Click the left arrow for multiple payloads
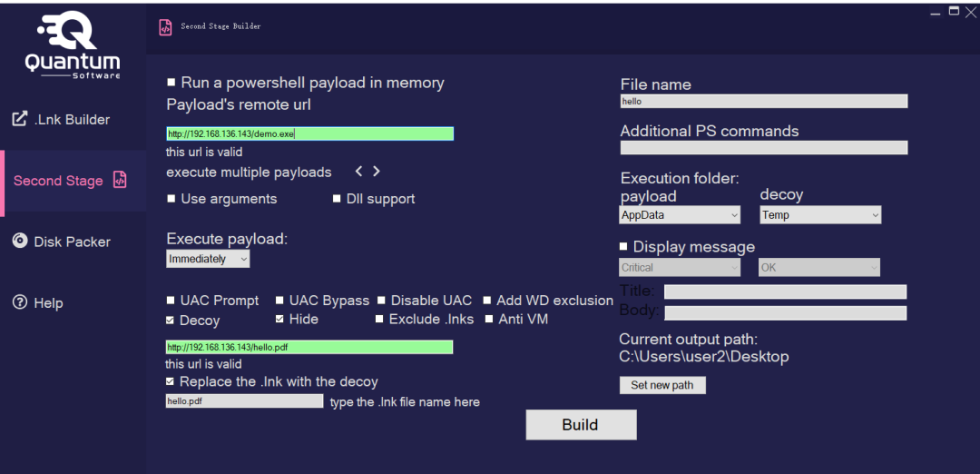Screen dimensions: 980x474 coord(359,171)
